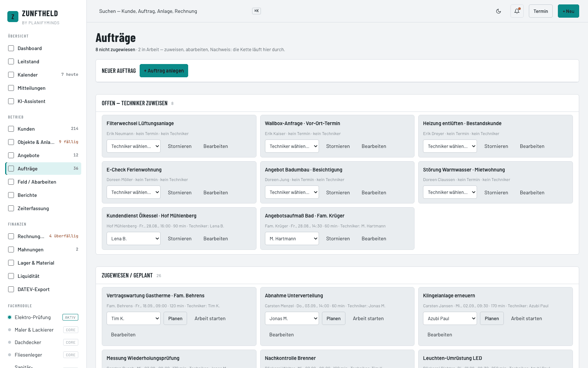Click CORE badge next to Dachdecker
This screenshot has height=368, width=588.
(x=71, y=342)
